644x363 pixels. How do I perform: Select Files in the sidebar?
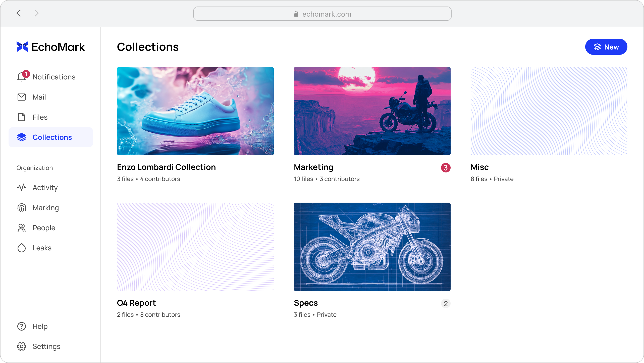[51, 117]
